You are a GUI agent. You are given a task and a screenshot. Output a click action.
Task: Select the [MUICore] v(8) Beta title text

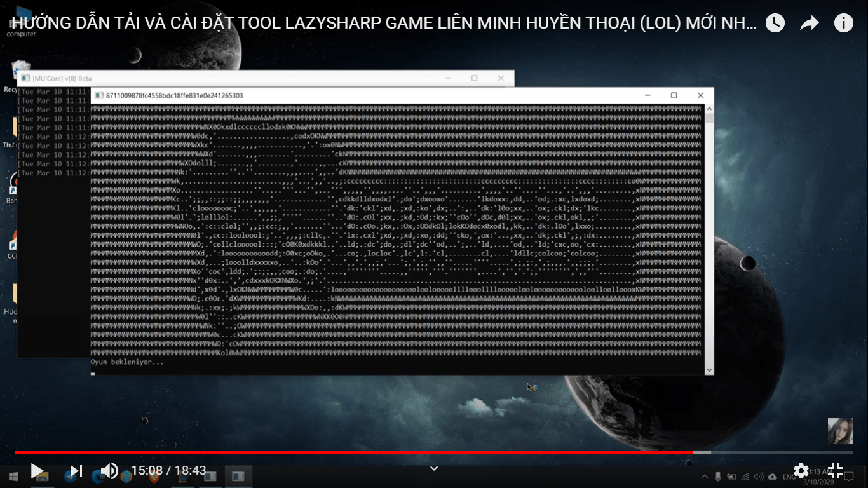(x=62, y=78)
